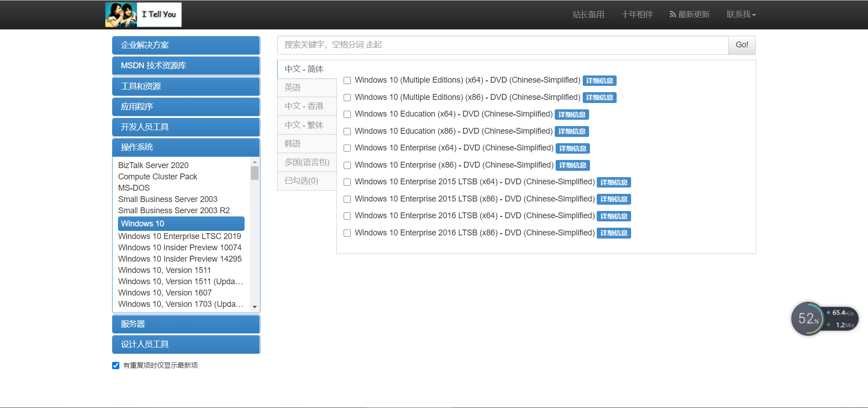This screenshot has width=868, height=408.
Task: Expand the 设计人员工具 category
Action: tap(186, 344)
